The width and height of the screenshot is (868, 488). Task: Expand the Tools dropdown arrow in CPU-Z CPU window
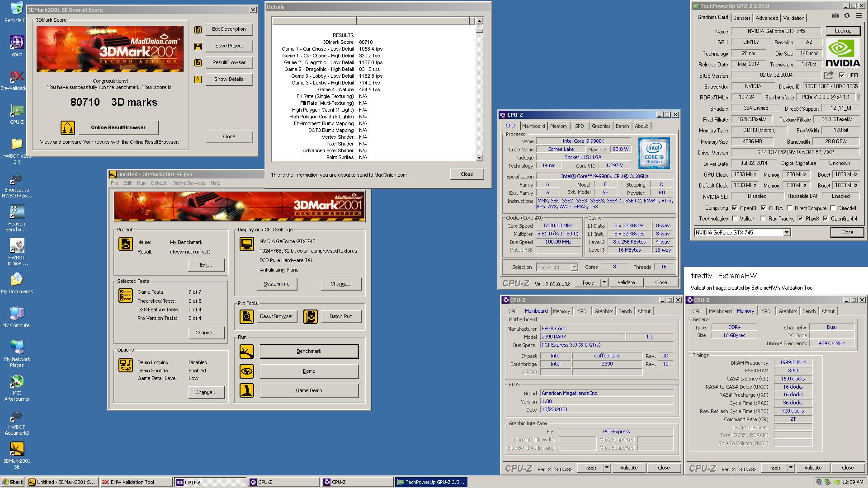(x=604, y=282)
